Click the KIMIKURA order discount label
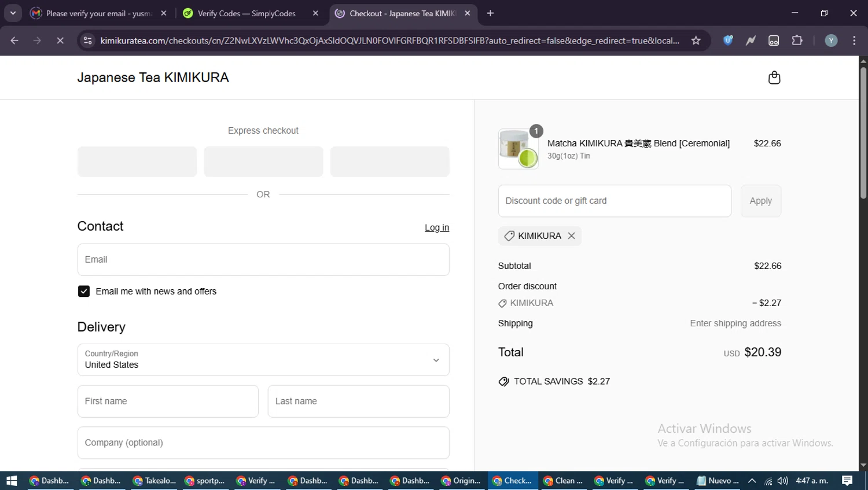 pos(531,303)
